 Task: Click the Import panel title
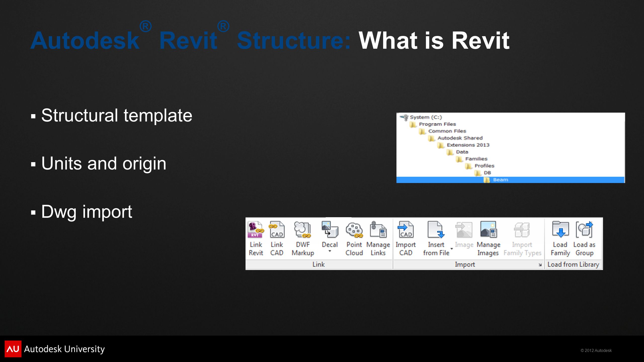(465, 264)
